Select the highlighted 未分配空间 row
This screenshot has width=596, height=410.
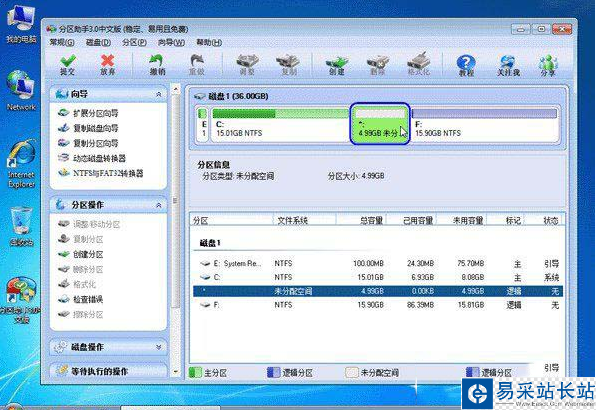pyautogui.click(x=378, y=291)
